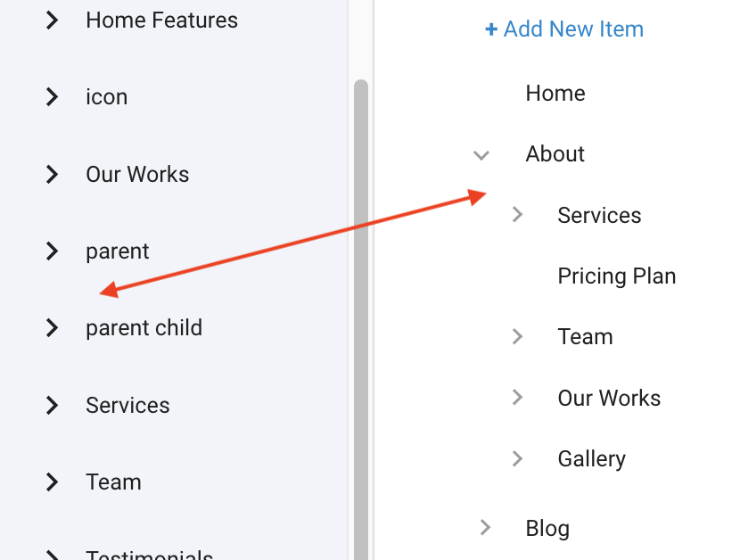Collapse the About menu item
The image size is (740, 560).
coord(481,155)
